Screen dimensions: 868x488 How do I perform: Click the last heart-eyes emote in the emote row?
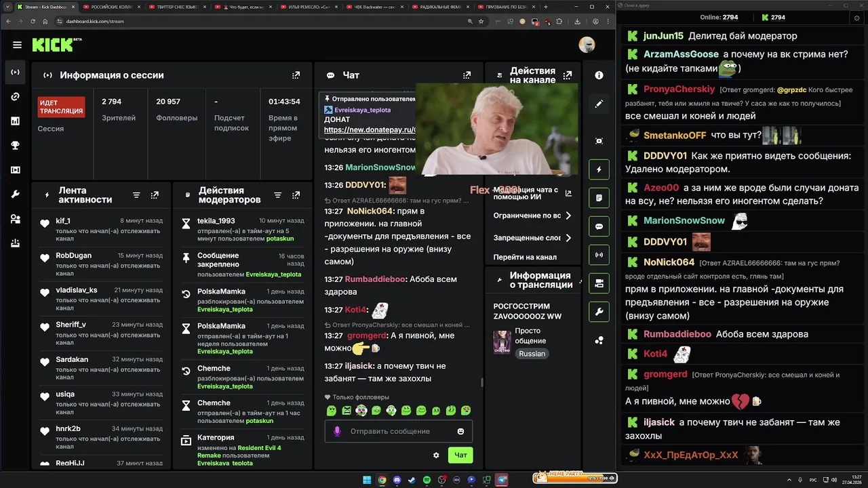click(466, 411)
